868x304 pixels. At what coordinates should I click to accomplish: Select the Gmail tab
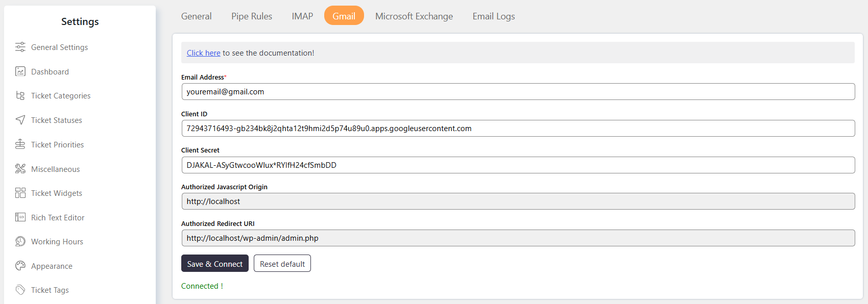tap(344, 16)
